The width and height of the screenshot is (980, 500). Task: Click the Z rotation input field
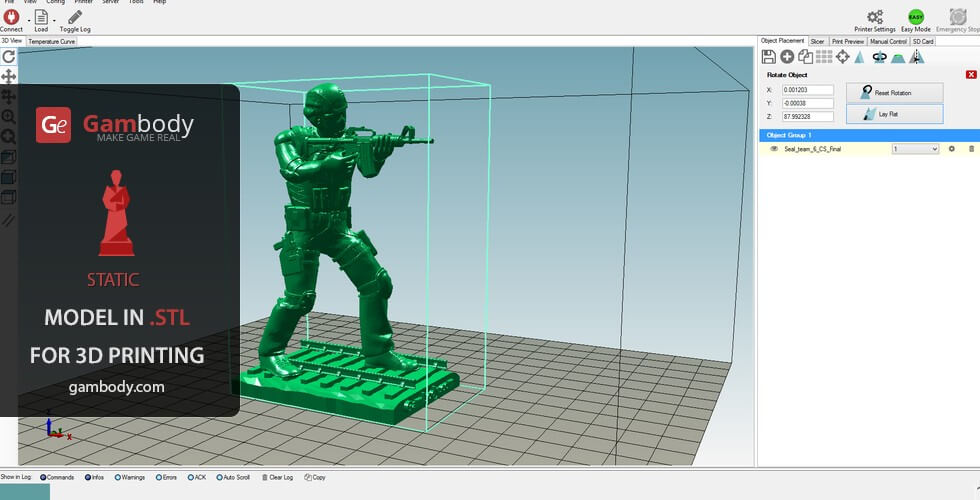[807, 116]
